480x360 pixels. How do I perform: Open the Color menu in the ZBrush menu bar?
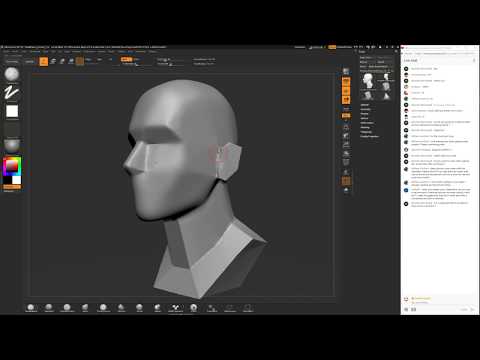pos(24,52)
